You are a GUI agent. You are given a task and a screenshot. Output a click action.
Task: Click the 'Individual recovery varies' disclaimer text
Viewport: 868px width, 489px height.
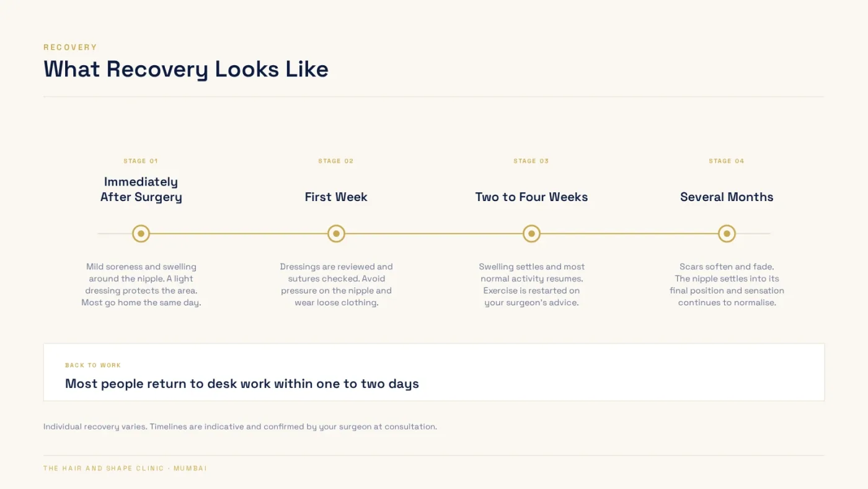point(240,427)
